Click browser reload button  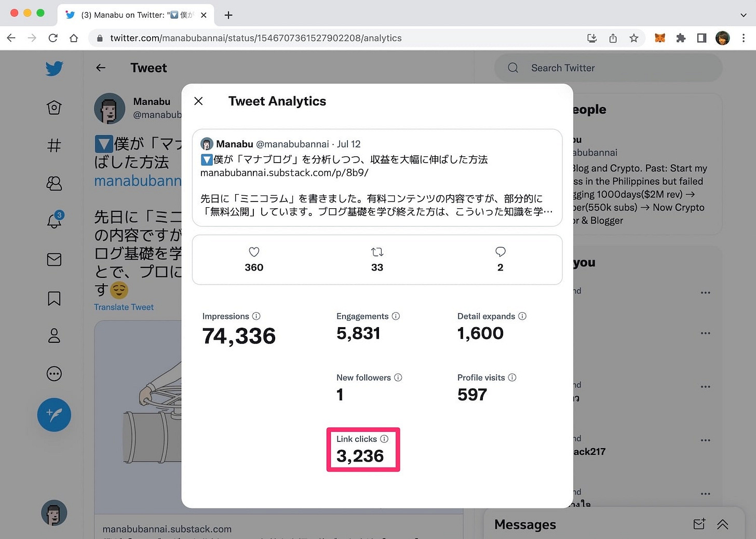[x=53, y=38]
